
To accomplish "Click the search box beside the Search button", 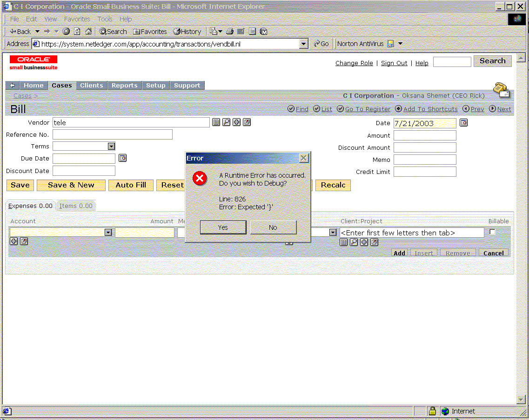I will click(x=452, y=62).
